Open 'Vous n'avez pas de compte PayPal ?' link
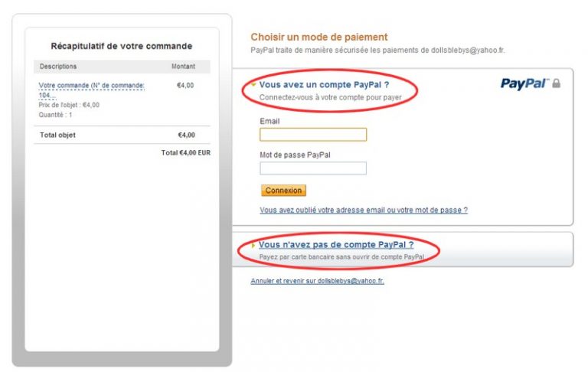Image resolution: width=588 pixels, height=372 pixels. [x=336, y=245]
